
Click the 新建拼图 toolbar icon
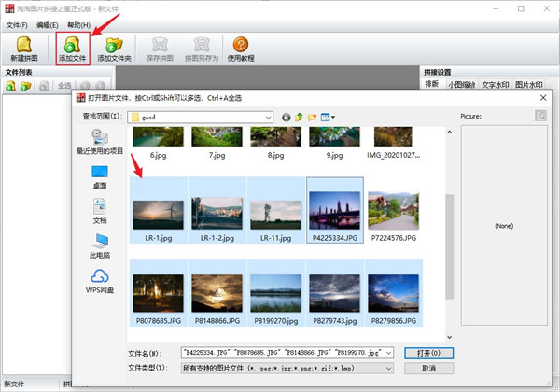pyautogui.click(x=25, y=49)
